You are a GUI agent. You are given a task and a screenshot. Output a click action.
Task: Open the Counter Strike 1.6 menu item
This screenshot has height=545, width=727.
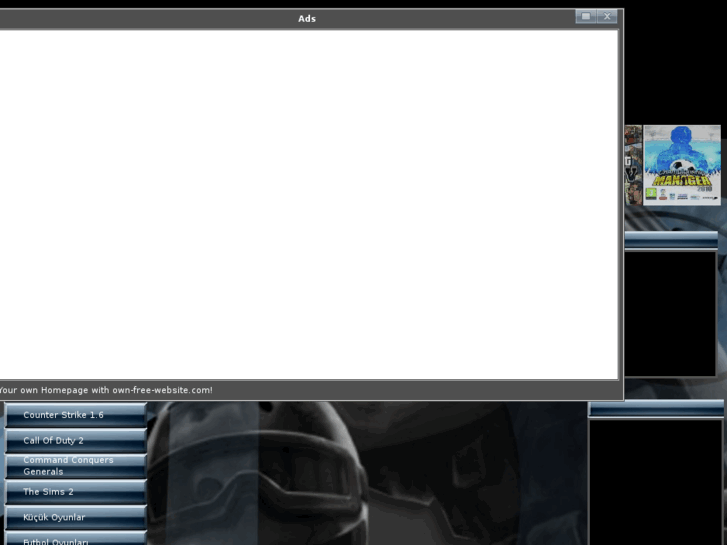[76, 415]
